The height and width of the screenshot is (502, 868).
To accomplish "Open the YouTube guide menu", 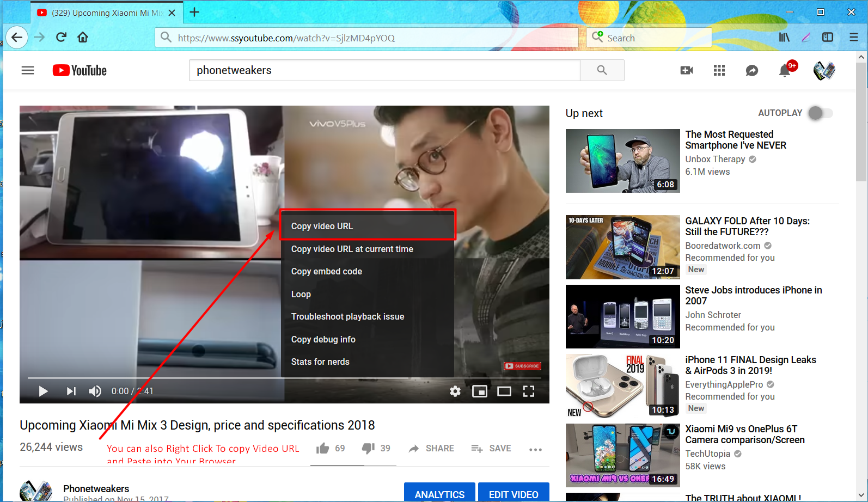I will coord(28,70).
